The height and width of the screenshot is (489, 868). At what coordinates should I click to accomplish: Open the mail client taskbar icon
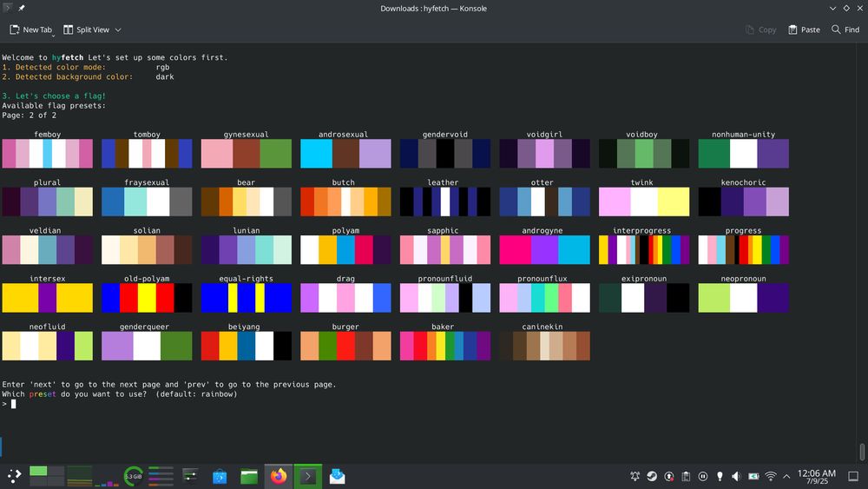click(x=337, y=476)
